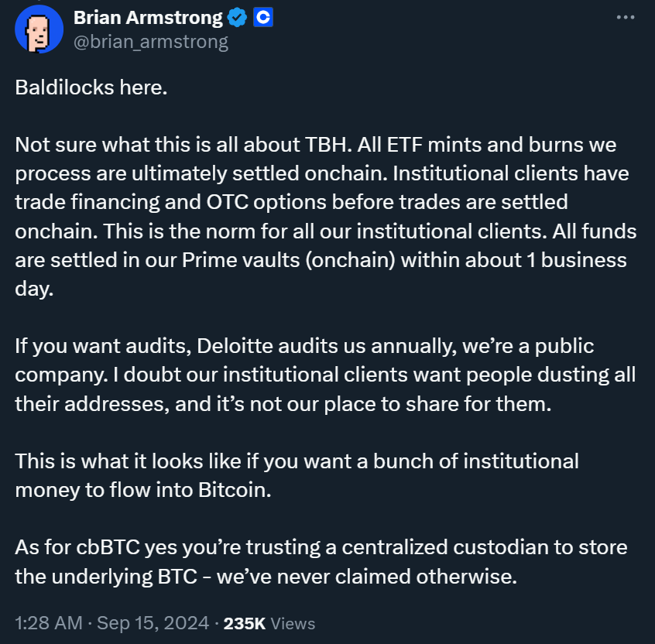Click the blue verified checkmark badge
The width and height of the screenshot is (655, 644).
(237, 18)
